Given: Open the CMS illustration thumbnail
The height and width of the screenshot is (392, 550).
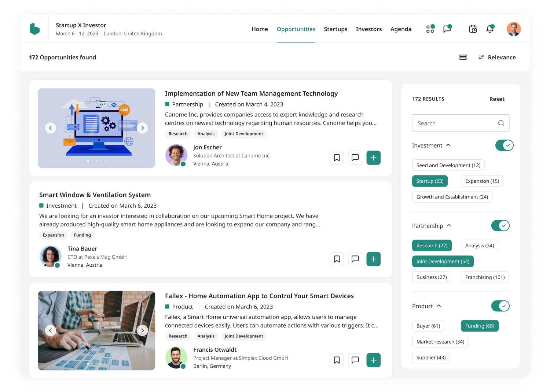Looking at the screenshot, I should (96, 128).
